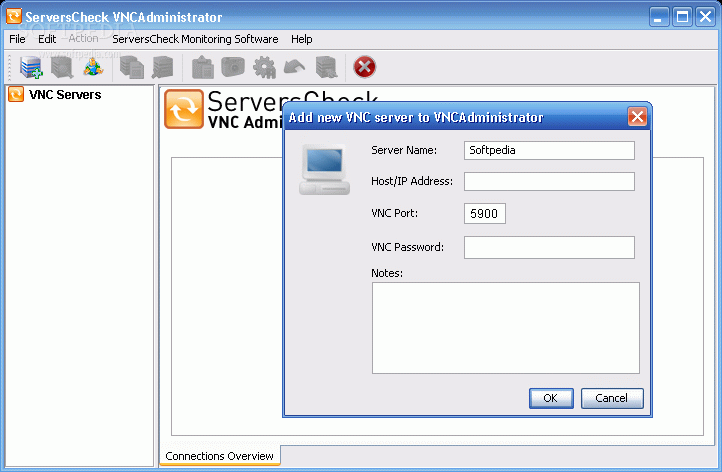This screenshot has width=722, height=472.
Task: Click the Add new VNC server toolbar icon
Action: click(x=31, y=67)
